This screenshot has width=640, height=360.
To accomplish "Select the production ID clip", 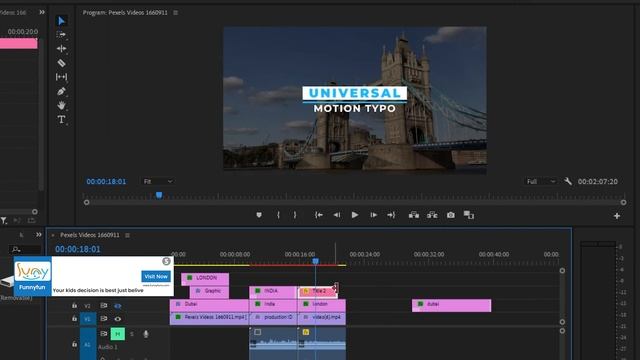I will pos(273,318).
